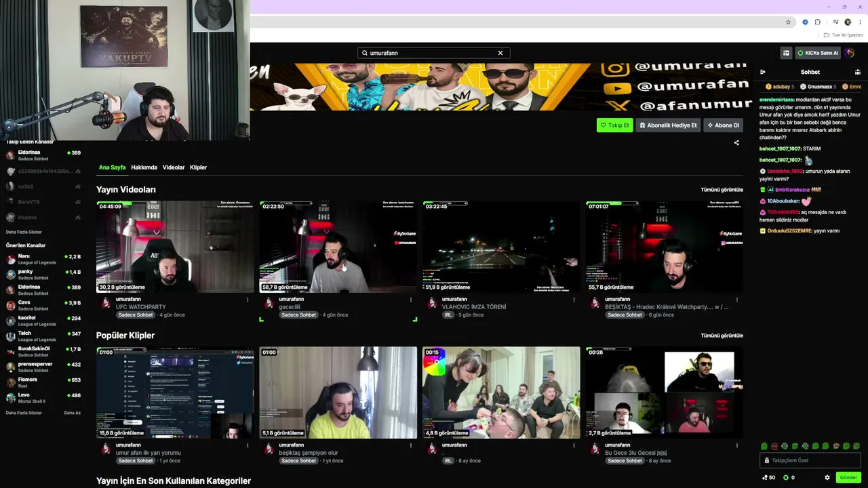Click the first emote in the chat emote row
This screenshot has width=868, height=488.
[764, 446]
